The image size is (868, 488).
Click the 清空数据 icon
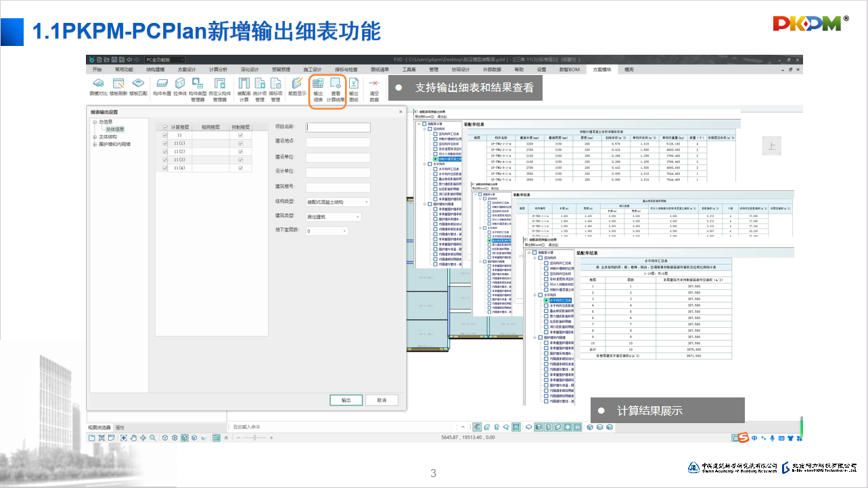(x=374, y=89)
